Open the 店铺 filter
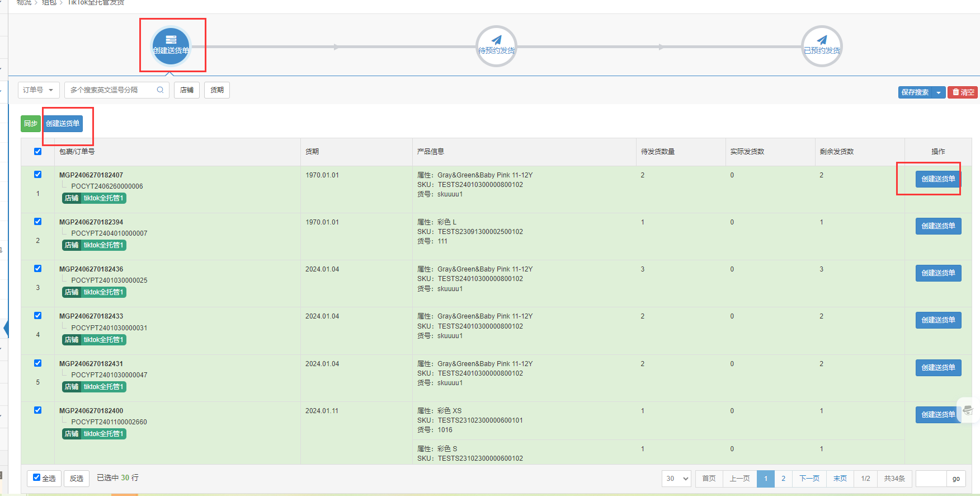Image resolution: width=980 pixels, height=496 pixels. 187,90
